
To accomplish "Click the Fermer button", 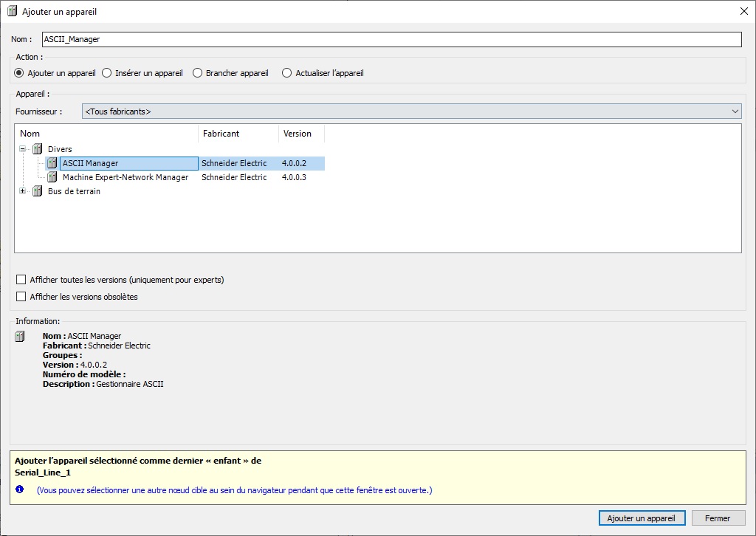I will tap(718, 518).
